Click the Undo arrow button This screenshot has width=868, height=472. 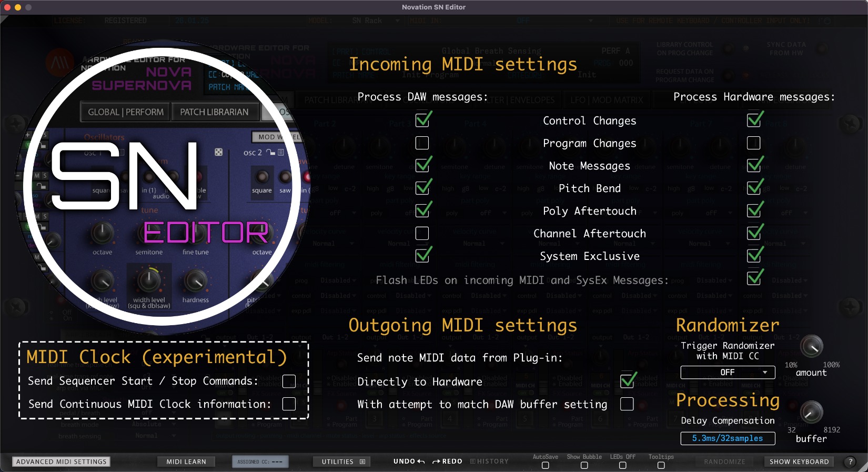(x=409, y=461)
